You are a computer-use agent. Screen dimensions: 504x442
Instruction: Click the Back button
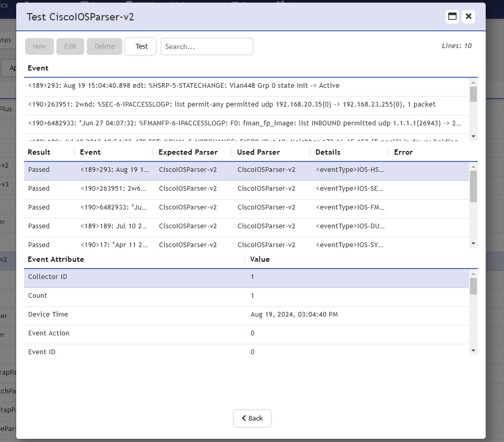[x=252, y=418]
